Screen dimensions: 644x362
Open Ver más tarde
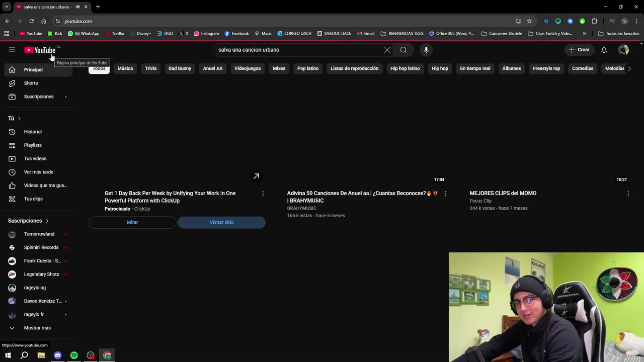tap(38, 172)
